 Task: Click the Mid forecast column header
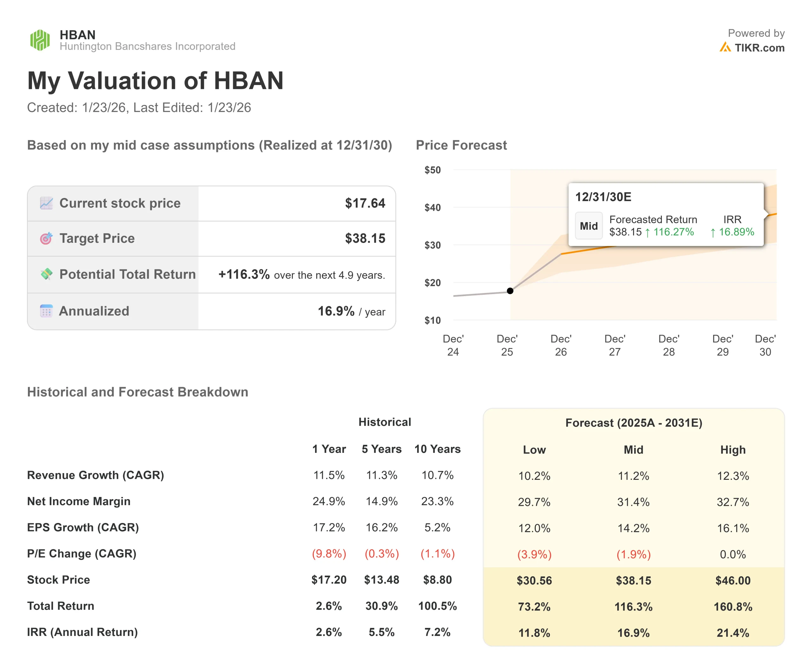pyautogui.click(x=633, y=450)
